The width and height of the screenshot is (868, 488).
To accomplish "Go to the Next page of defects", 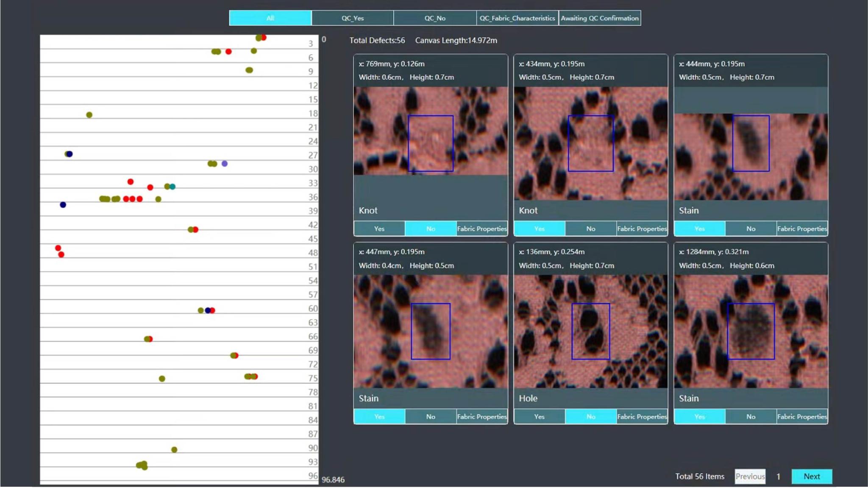I will point(812,476).
